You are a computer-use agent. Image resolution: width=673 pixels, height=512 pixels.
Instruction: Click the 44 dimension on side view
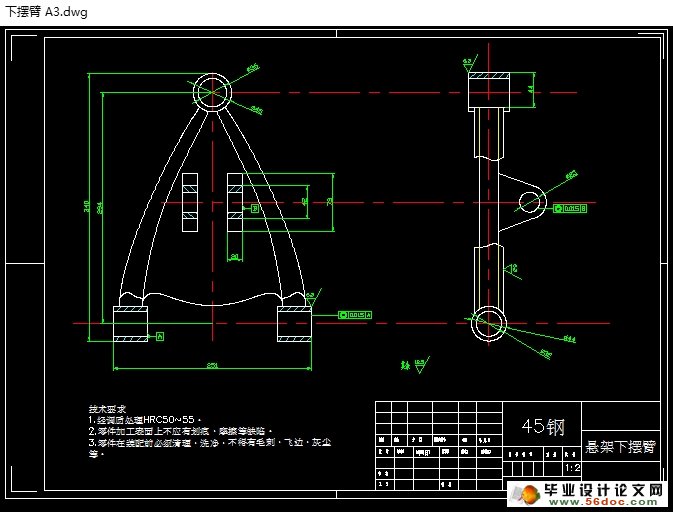click(x=531, y=89)
